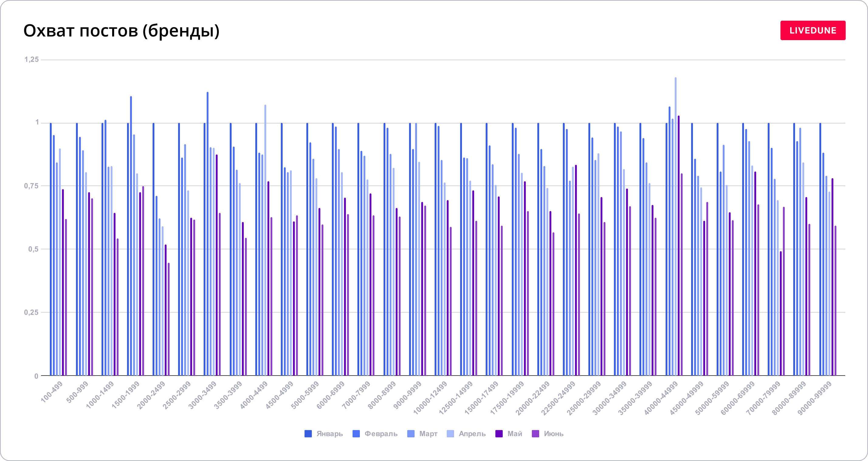Click the 4000-4499 x-axis label
The width and height of the screenshot is (868, 461).
pos(254,395)
